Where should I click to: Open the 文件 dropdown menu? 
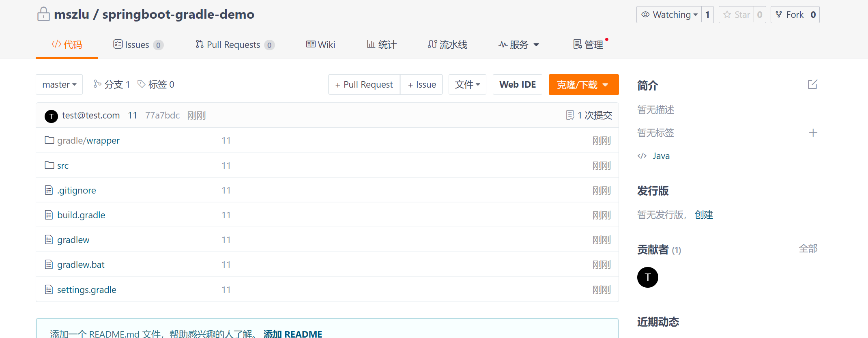467,84
